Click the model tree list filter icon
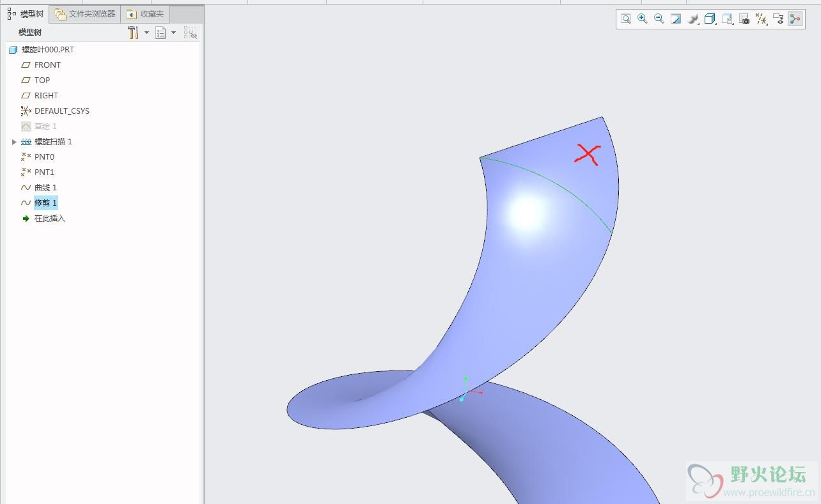 pos(160,33)
